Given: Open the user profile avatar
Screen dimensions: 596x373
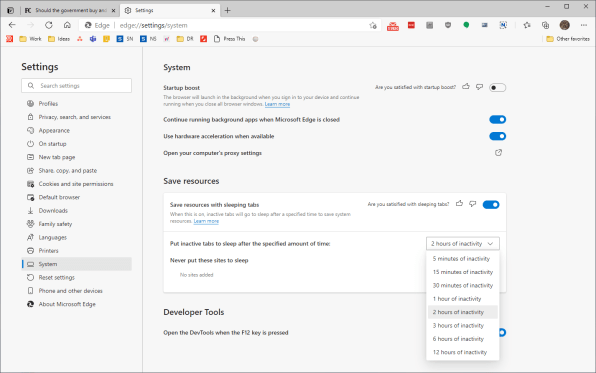Looking at the screenshot, I should click(x=564, y=25).
